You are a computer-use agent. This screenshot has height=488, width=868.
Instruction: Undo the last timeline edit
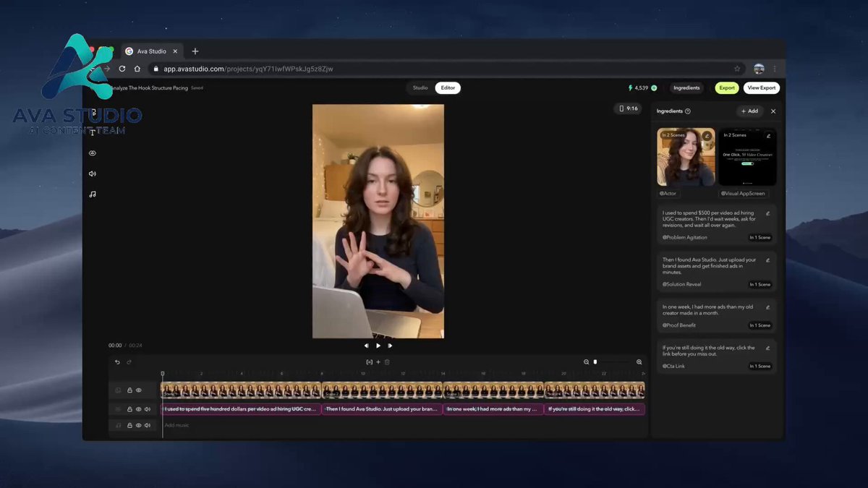[118, 361]
